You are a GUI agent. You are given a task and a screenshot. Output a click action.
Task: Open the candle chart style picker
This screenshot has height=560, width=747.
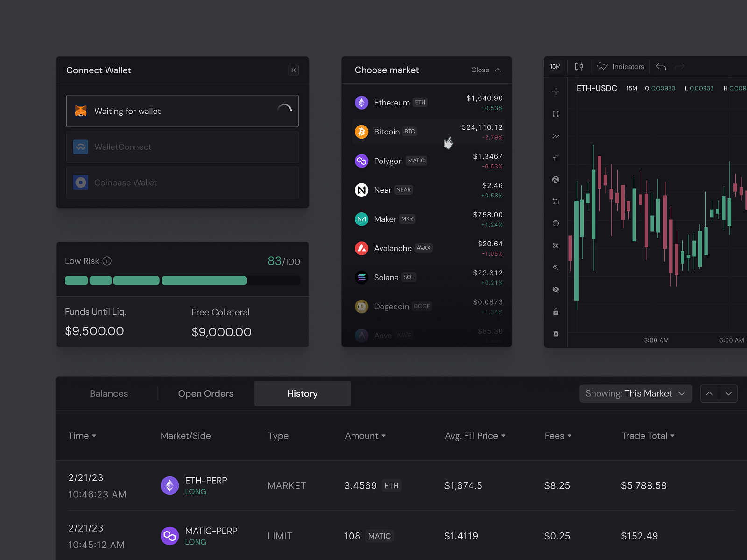tap(579, 66)
